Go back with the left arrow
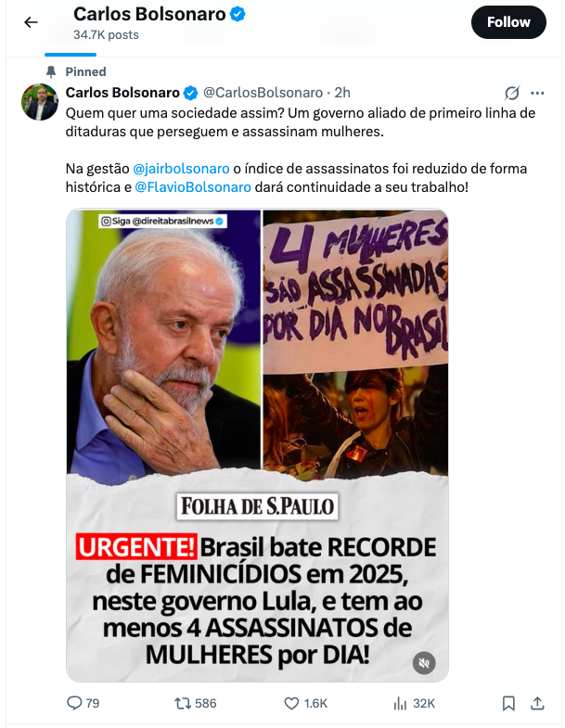Viewport: 565px width, 728px height. [31, 22]
